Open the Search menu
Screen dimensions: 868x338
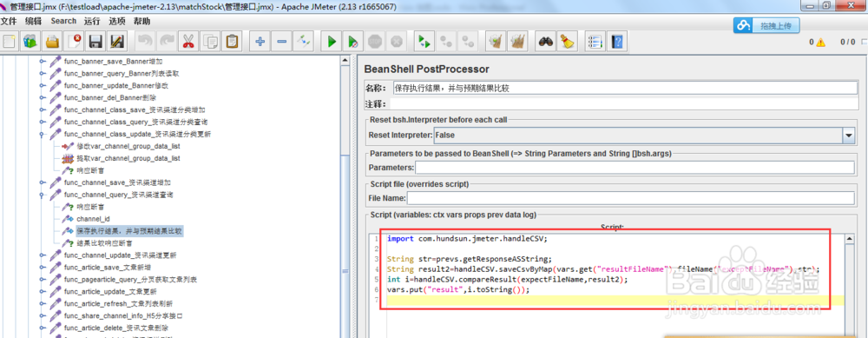tap(63, 21)
